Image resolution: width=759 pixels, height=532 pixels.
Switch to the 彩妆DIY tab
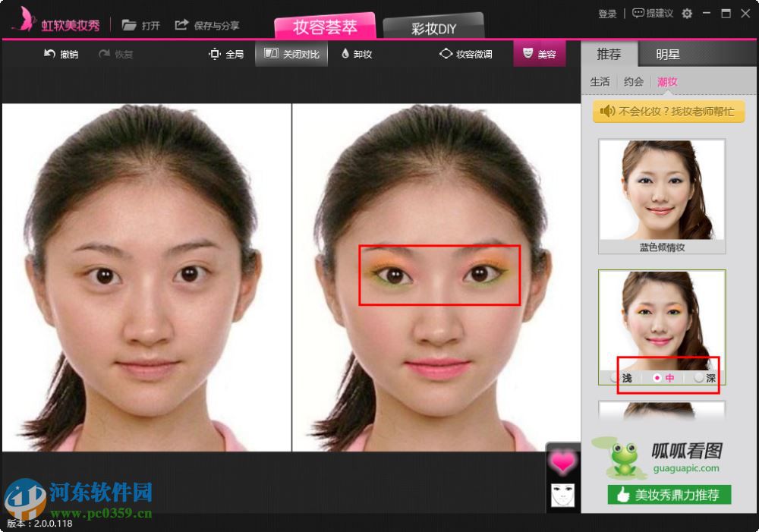433,28
